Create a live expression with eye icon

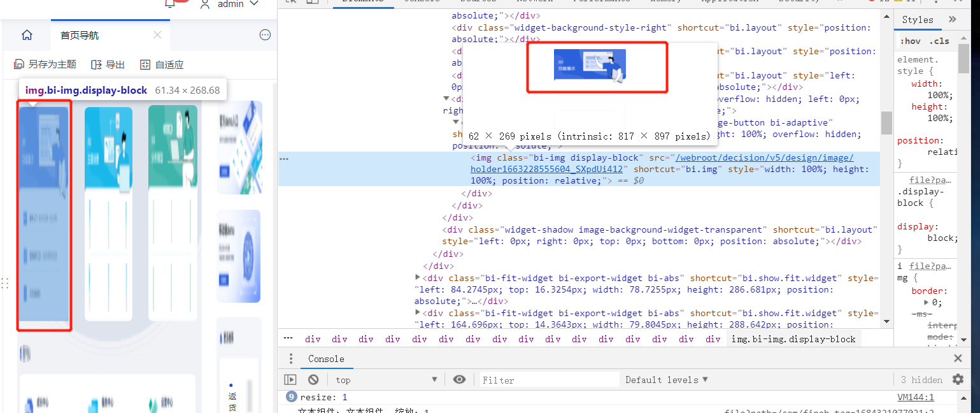pyautogui.click(x=459, y=380)
